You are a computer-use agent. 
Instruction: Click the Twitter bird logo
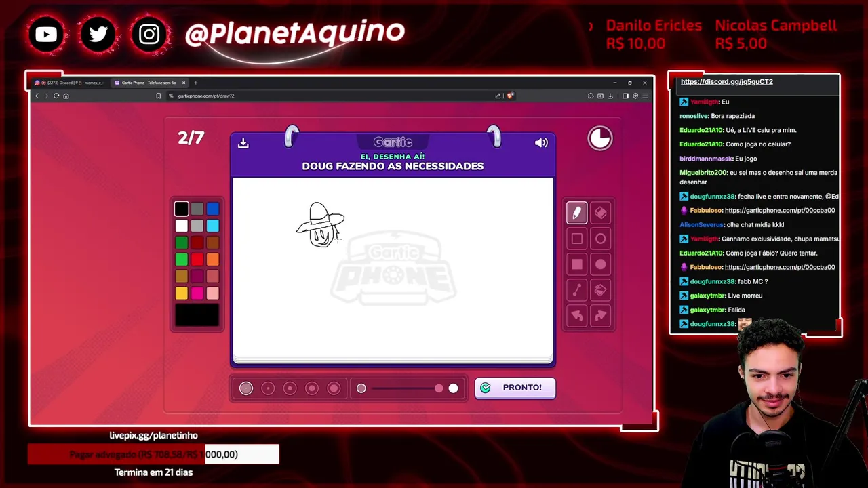(98, 34)
